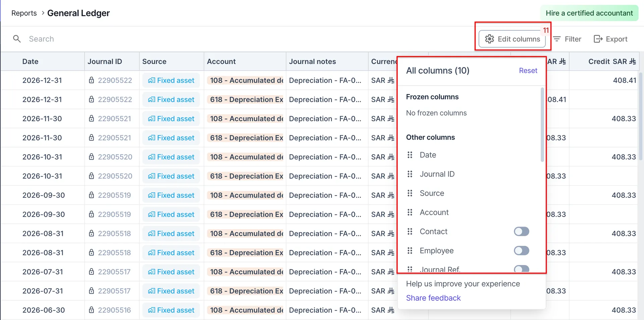The image size is (644, 320).
Task: Click Reset in All columns panel
Action: pos(528,70)
